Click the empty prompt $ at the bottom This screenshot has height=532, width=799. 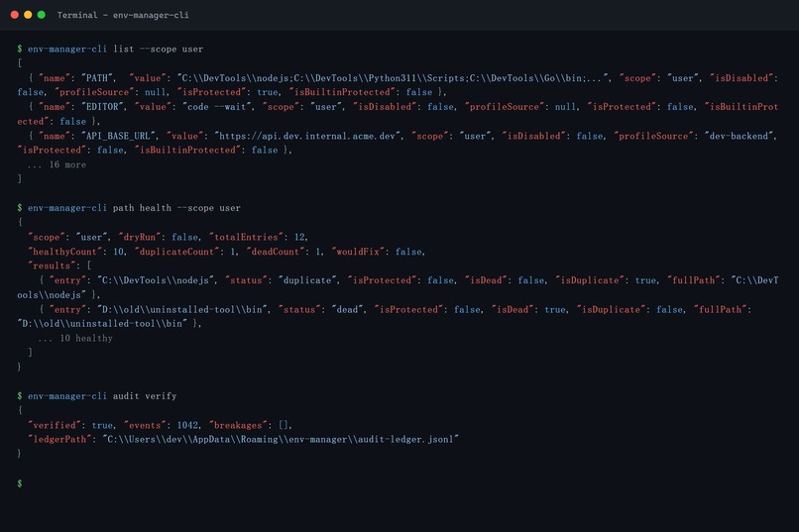coord(20,483)
